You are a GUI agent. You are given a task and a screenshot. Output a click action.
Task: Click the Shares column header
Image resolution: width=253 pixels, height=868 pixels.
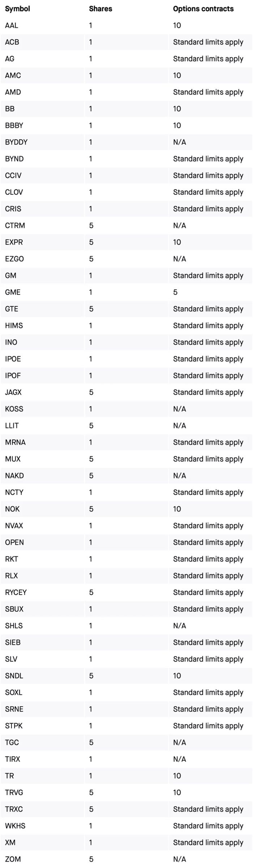pos(100,9)
